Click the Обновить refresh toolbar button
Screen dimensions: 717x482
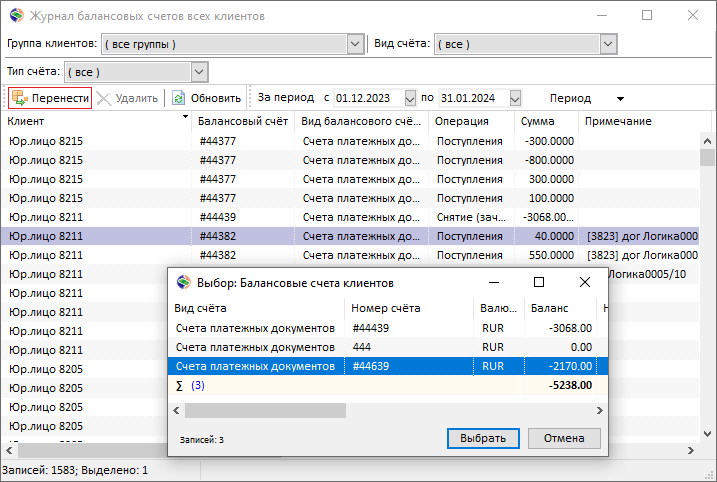pyautogui.click(x=207, y=98)
